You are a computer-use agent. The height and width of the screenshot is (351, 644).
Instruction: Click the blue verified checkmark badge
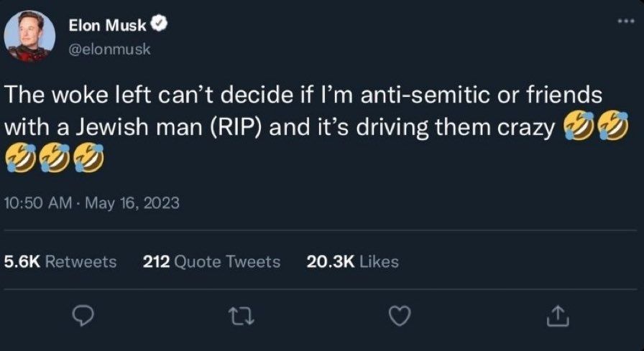[x=160, y=24]
